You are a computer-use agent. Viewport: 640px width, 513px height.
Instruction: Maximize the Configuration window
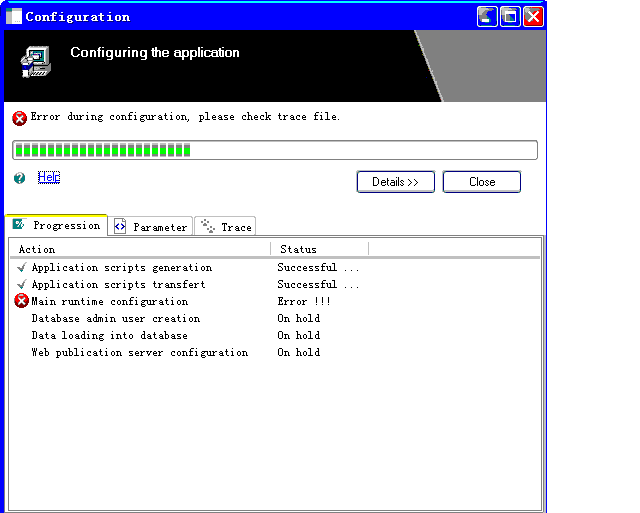(510, 16)
